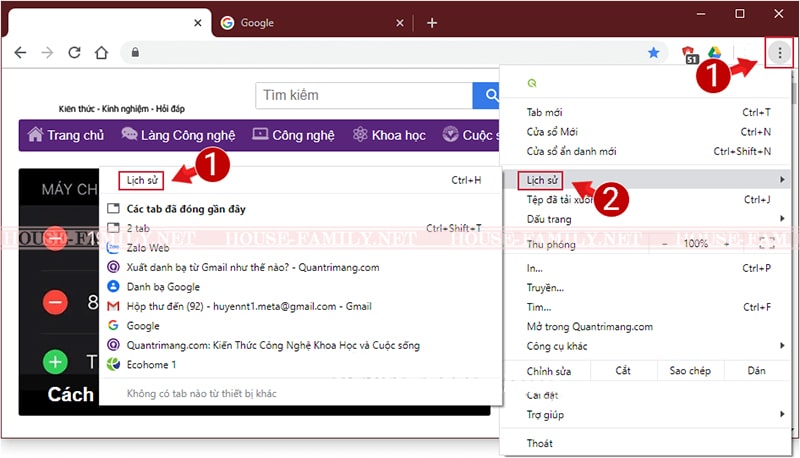Select In... print menu item
800x458 pixels.
click(x=648, y=268)
